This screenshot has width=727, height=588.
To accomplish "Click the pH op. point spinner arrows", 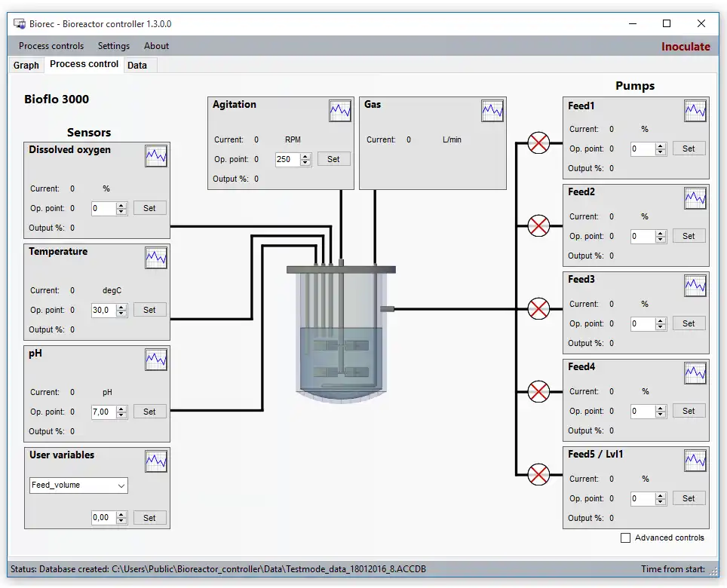I will [121, 412].
